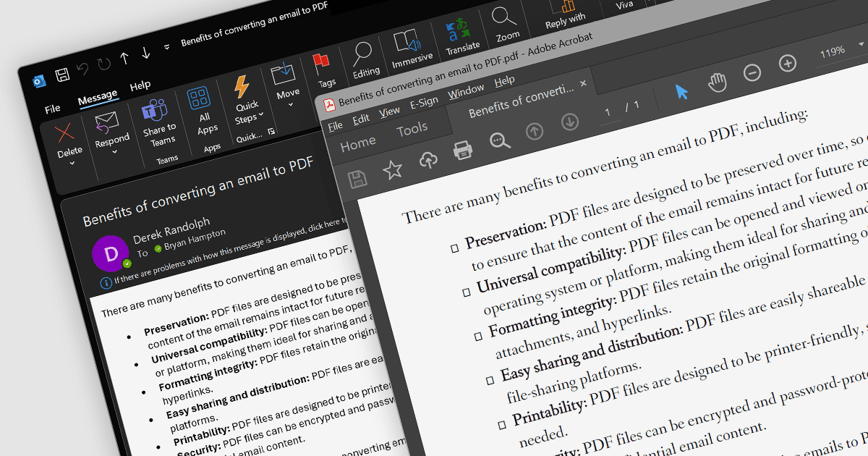This screenshot has height=456, width=868.
Task: Go to next item with the down arrow
Action: pos(145,53)
